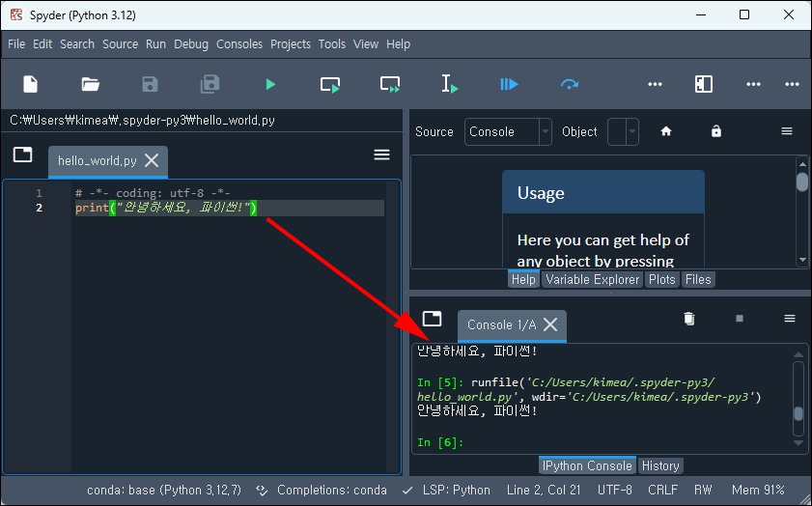Run cell and advance toolbar icon

(x=389, y=84)
